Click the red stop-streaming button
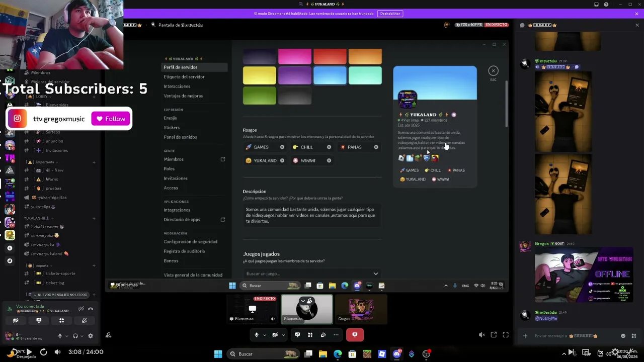Screen dimensions: 644x362 [355, 335]
